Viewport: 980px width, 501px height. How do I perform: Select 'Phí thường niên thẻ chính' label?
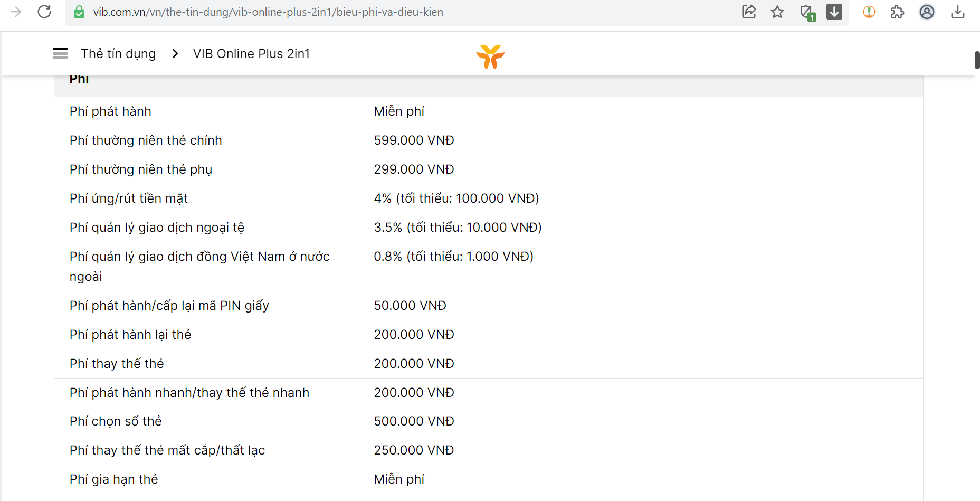(146, 140)
